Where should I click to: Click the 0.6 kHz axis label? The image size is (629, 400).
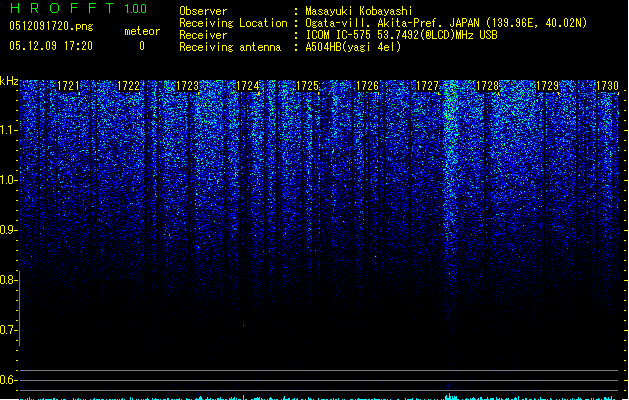[8, 380]
